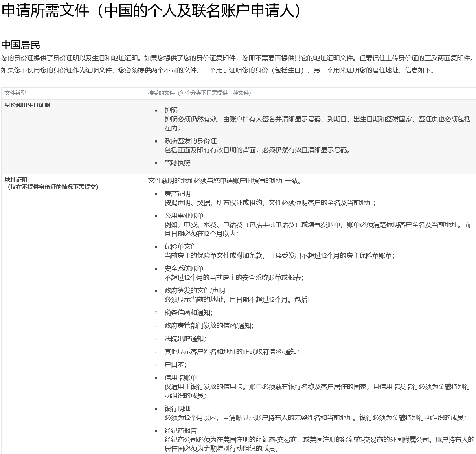
Task: Select the 政府签发的身份证 list item
Action: (190, 141)
